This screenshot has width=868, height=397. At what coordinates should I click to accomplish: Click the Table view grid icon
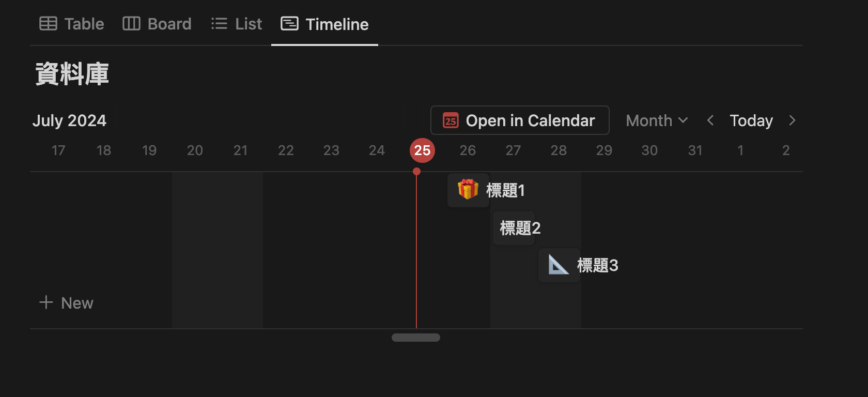click(49, 24)
